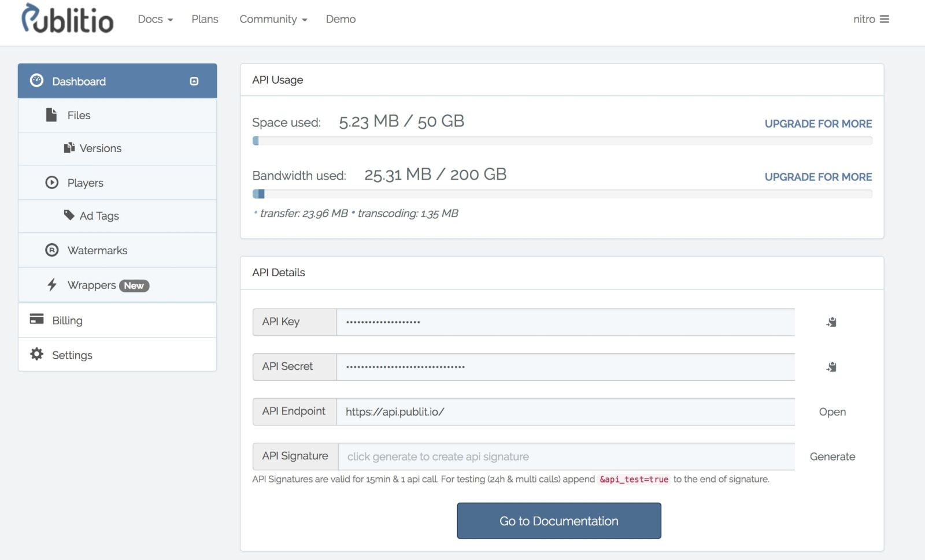925x560 pixels.
Task: Select Dashboard in the sidebar
Action: (x=117, y=81)
